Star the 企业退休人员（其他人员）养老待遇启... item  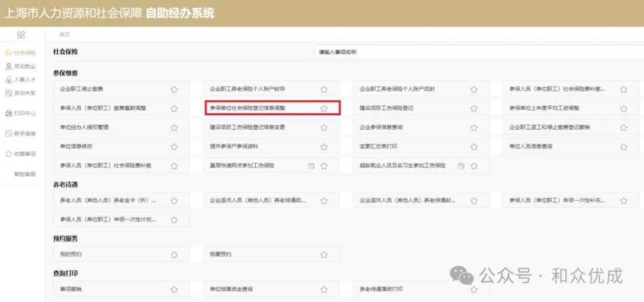pos(324,201)
